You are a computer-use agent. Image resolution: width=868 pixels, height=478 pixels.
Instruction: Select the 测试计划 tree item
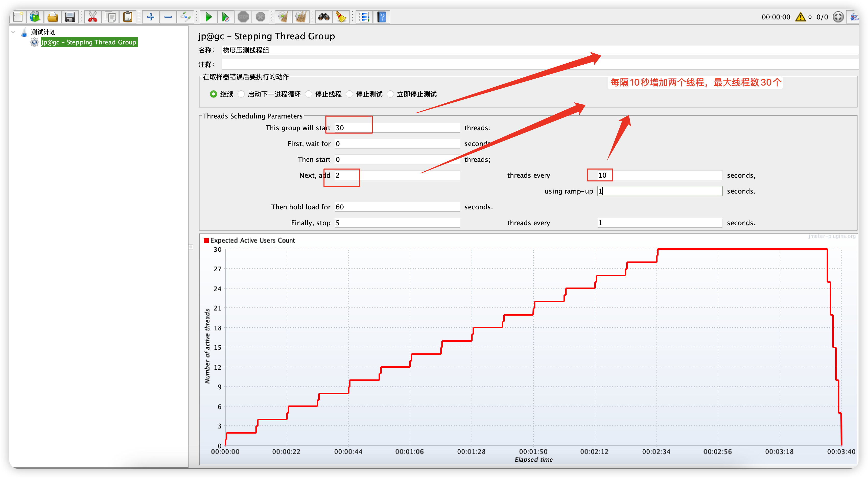43,32
